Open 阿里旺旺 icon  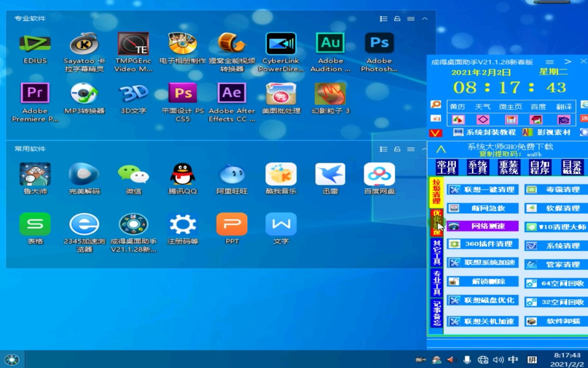coord(232,174)
